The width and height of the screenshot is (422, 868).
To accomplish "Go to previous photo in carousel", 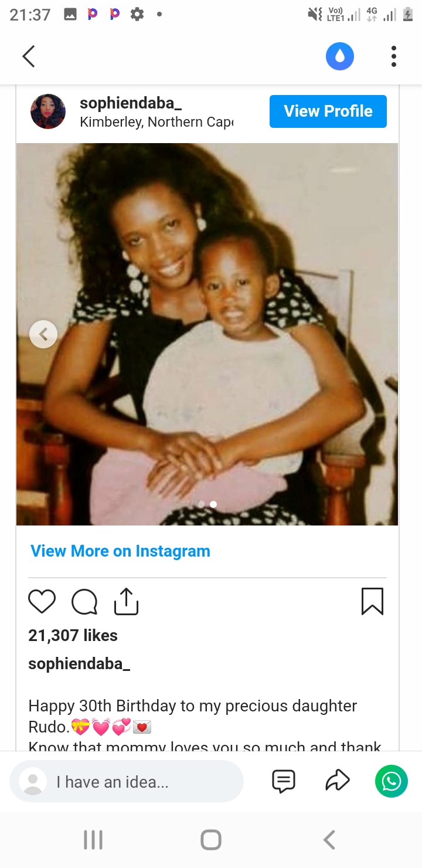I will point(43,334).
